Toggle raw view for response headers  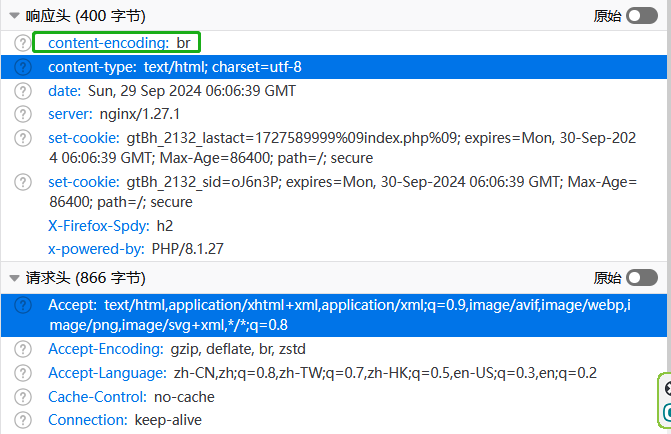(642, 16)
